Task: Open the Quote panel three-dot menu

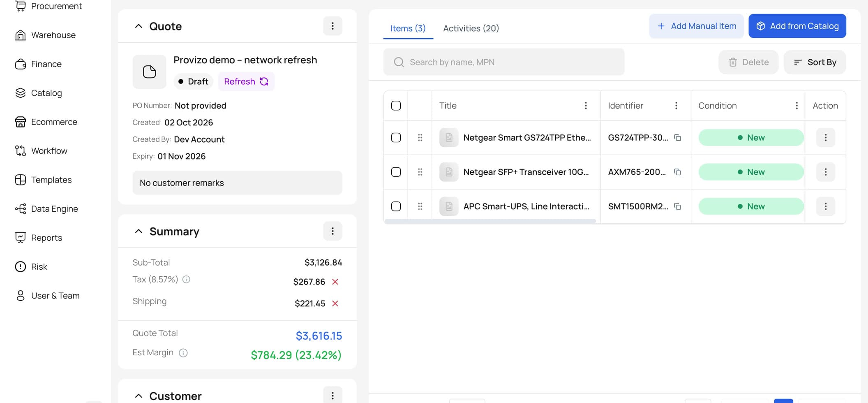Action: click(x=332, y=26)
